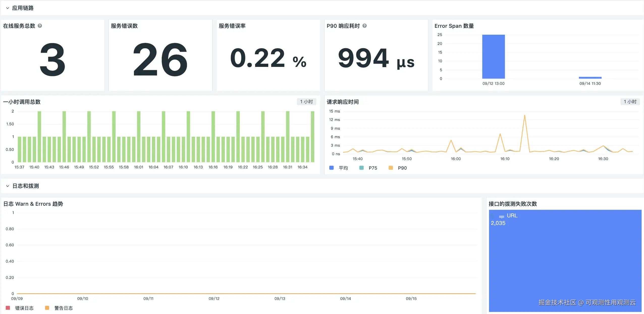Click help icon next to 在线服务总数
The height and width of the screenshot is (314, 644).
(40, 26)
